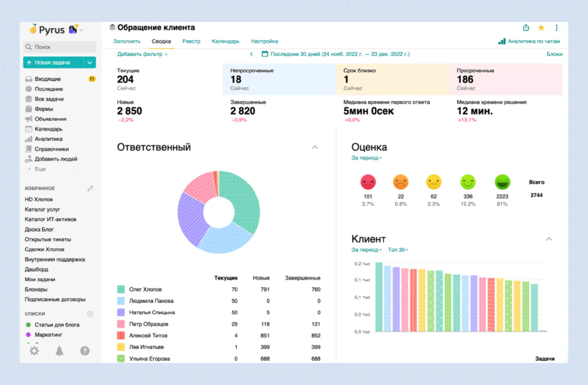Open Каталог ИТ-активов favorite

tap(50, 219)
